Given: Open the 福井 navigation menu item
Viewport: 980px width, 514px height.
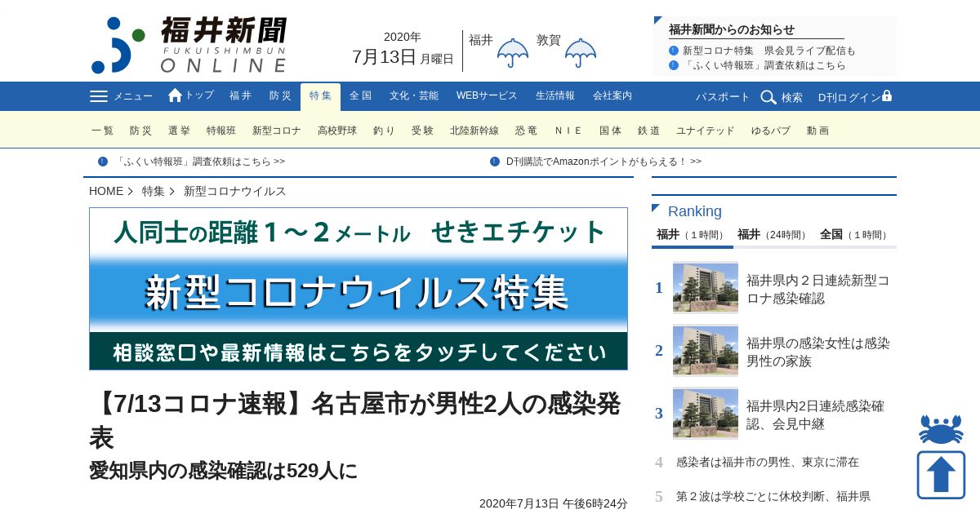Looking at the screenshot, I should pyautogui.click(x=241, y=96).
